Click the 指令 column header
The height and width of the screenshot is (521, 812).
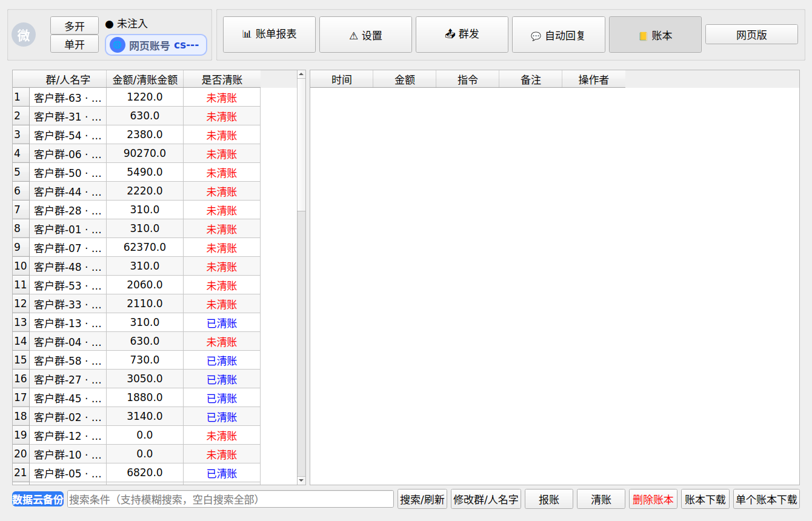[468, 79]
